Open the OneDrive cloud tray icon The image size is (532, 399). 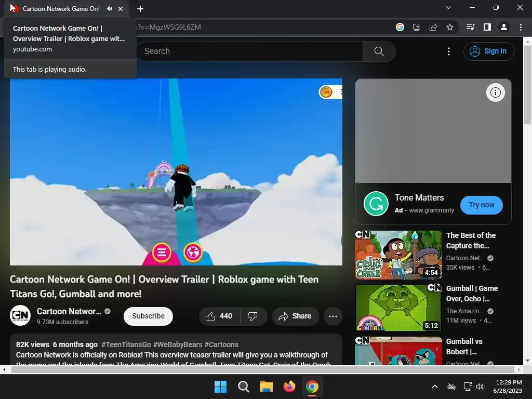click(x=451, y=387)
